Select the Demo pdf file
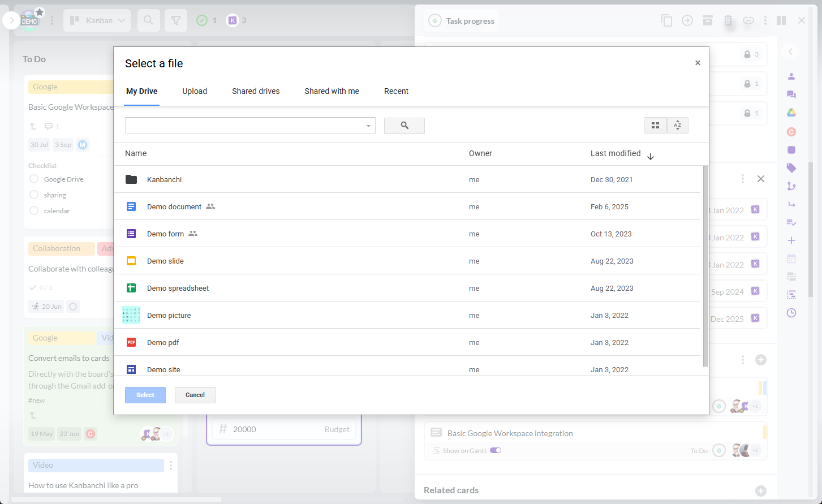The image size is (822, 504). [x=407, y=342]
